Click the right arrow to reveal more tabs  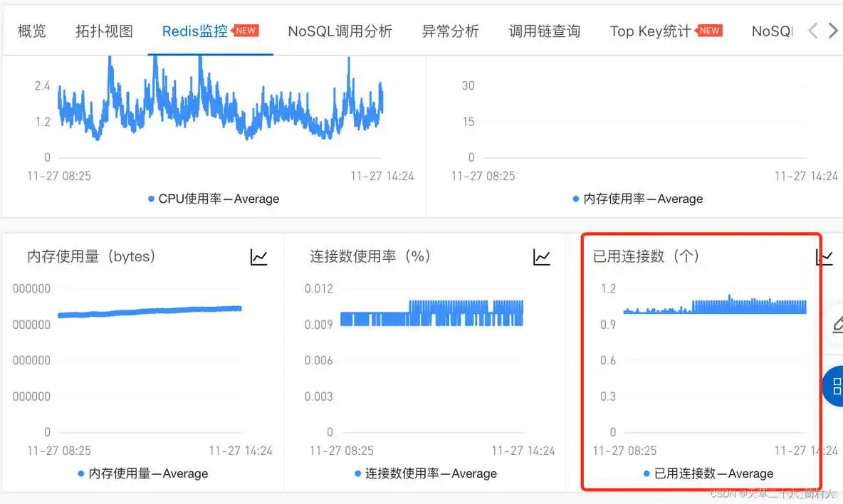point(834,31)
